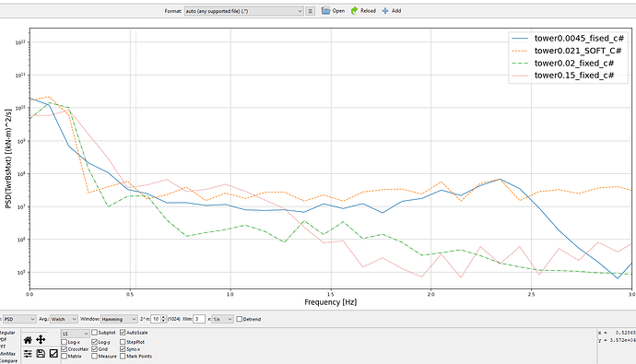This screenshot has height=364, width=636.
Task: Click the blue plus Add icon
Action: click(385, 11)
